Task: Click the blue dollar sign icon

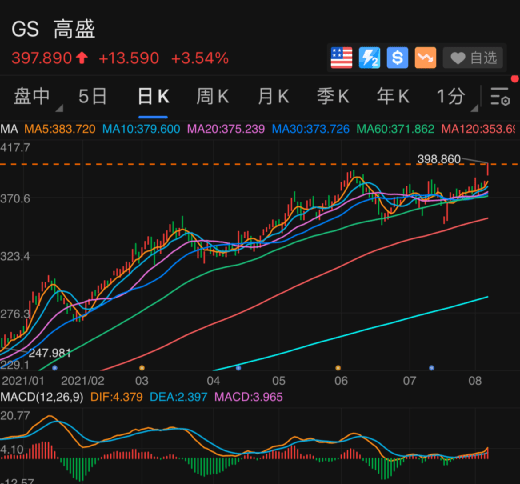Action: tap(397, 58)
